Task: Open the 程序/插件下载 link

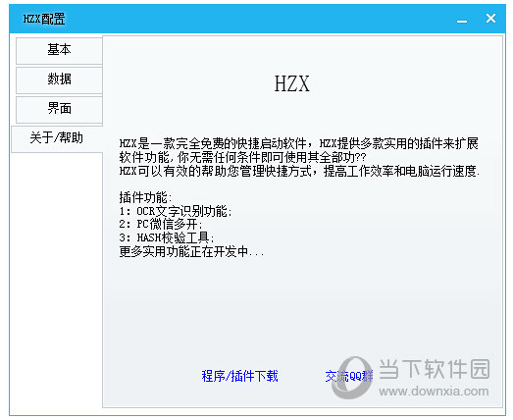Action: point(239,376)
